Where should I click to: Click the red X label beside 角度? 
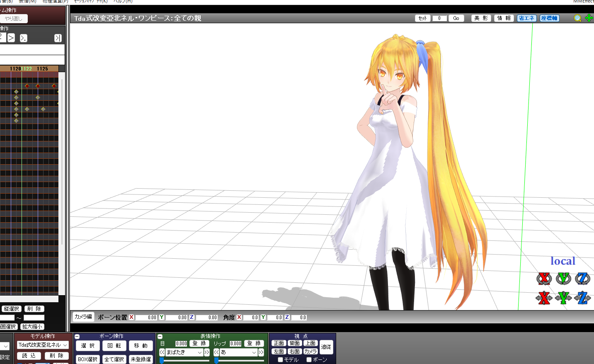(239, 317)
